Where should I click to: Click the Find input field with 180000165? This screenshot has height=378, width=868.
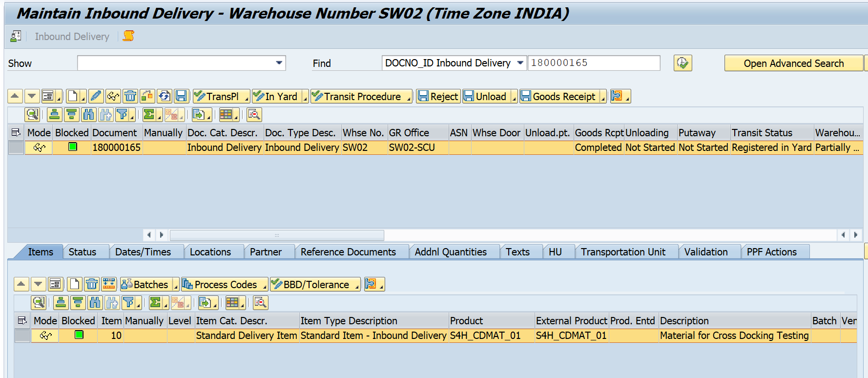click(x=594, y=63)
